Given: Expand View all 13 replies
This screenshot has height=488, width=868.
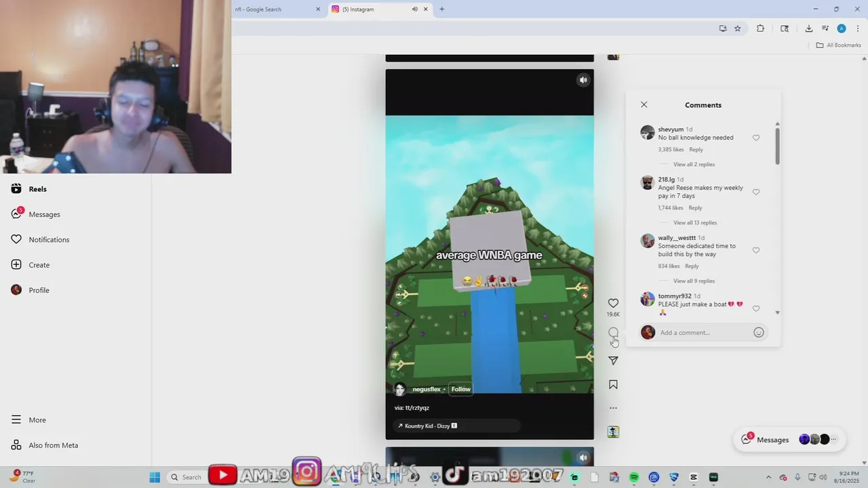Looking at the screenshot, I should (695, 223).
